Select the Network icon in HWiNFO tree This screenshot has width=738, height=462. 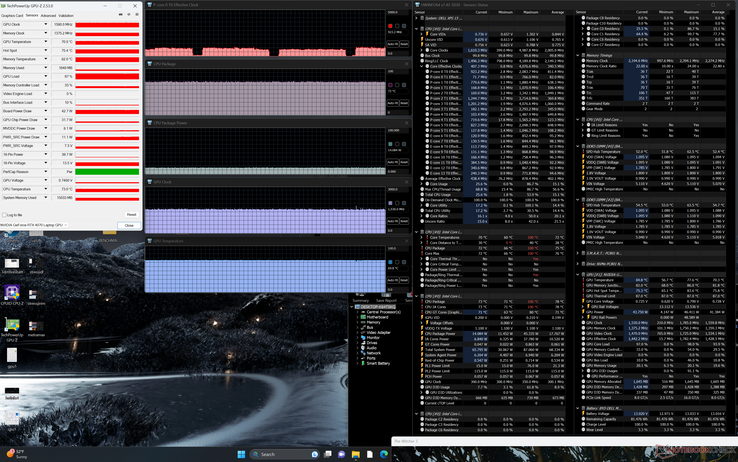363,353
